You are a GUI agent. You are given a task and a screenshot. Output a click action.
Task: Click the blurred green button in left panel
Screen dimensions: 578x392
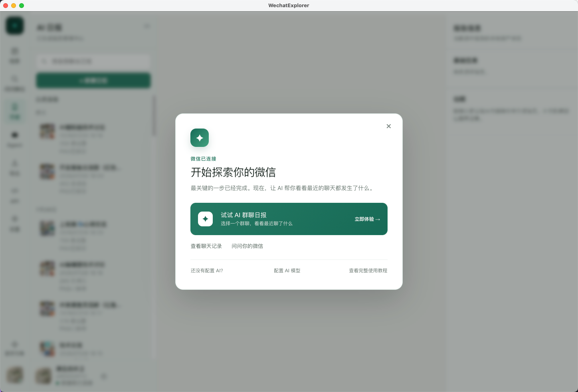(93, 81)
